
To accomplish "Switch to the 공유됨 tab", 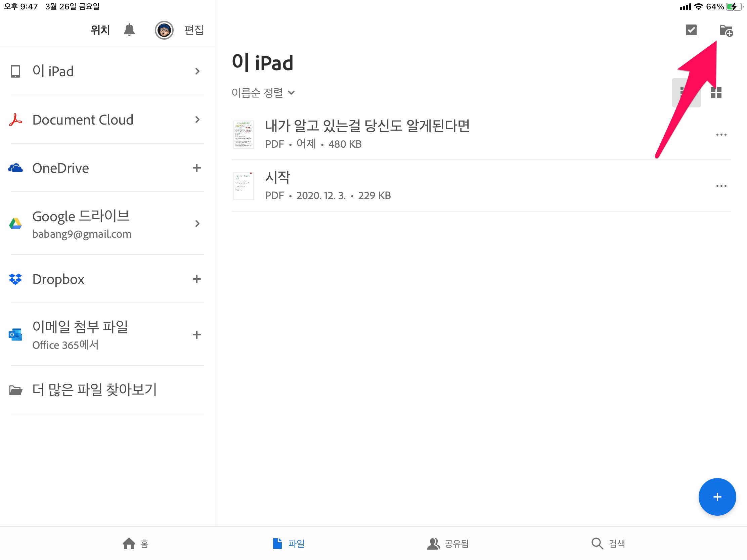I will pyautogui.click(x=448, y=544).
